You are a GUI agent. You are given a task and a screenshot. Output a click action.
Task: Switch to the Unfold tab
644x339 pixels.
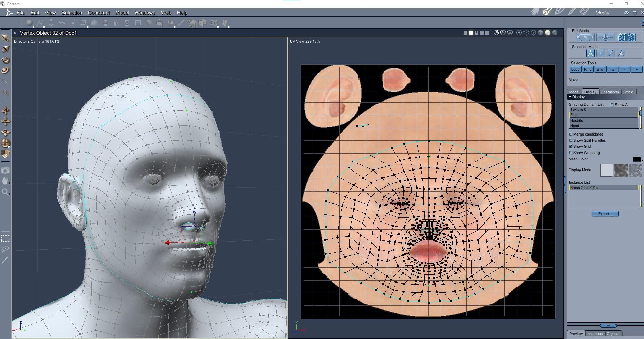(x=628, y=92)
